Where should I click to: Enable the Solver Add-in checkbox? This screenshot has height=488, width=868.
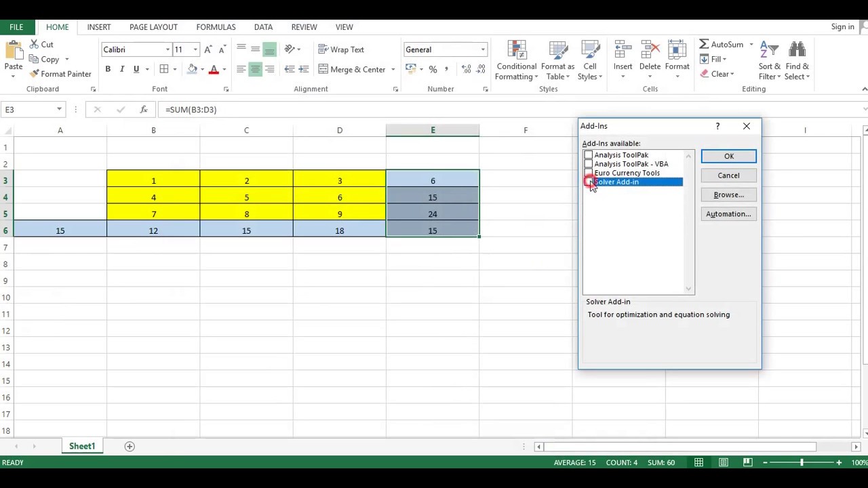[x=589, y=182]
